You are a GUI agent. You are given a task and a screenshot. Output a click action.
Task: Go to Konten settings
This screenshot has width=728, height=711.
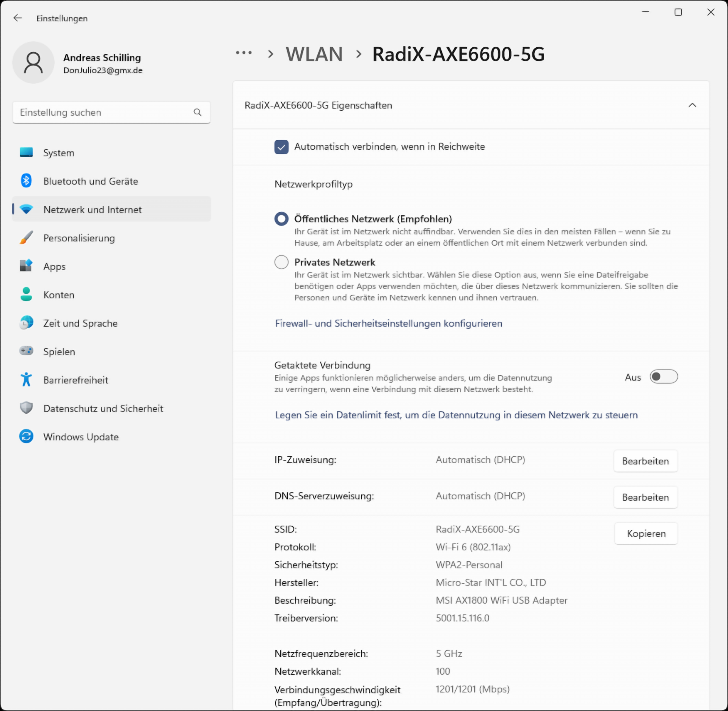(x=111, y=294)
